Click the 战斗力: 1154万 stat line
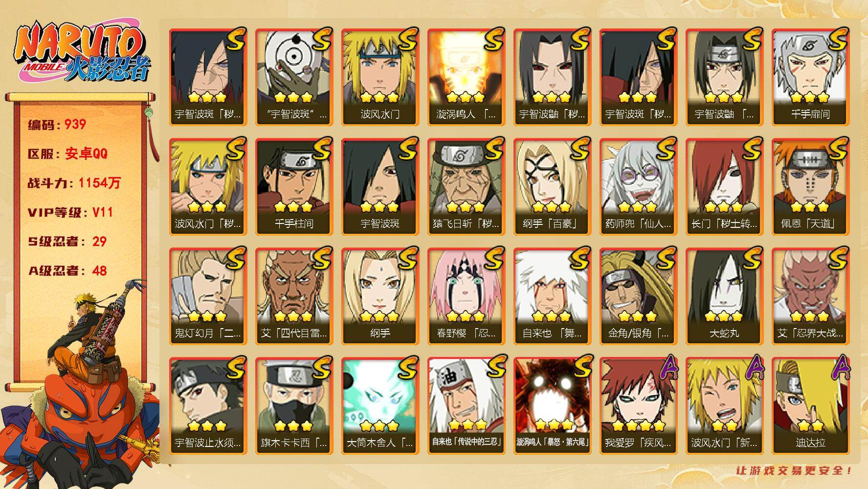 pos(74,183)
